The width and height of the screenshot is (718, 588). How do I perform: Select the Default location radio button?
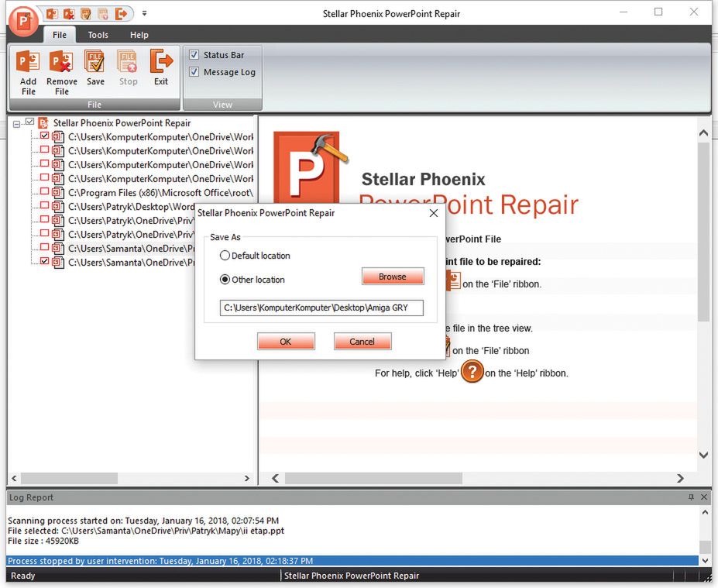(x=225, y=256)
